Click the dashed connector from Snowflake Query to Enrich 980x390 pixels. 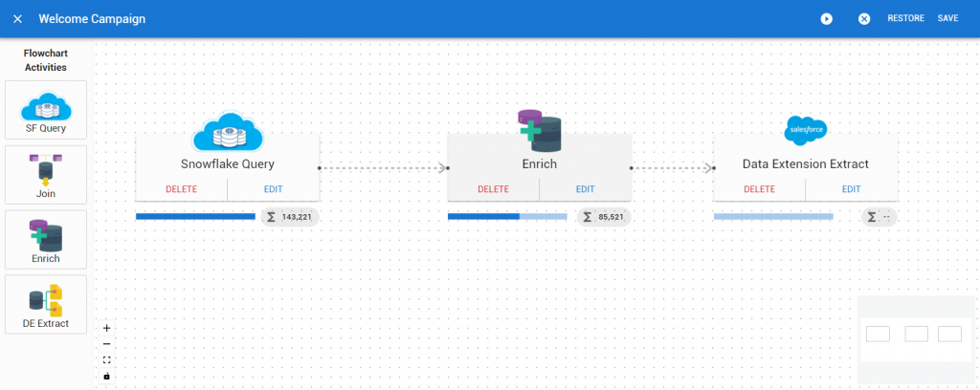tap(383, 168)
